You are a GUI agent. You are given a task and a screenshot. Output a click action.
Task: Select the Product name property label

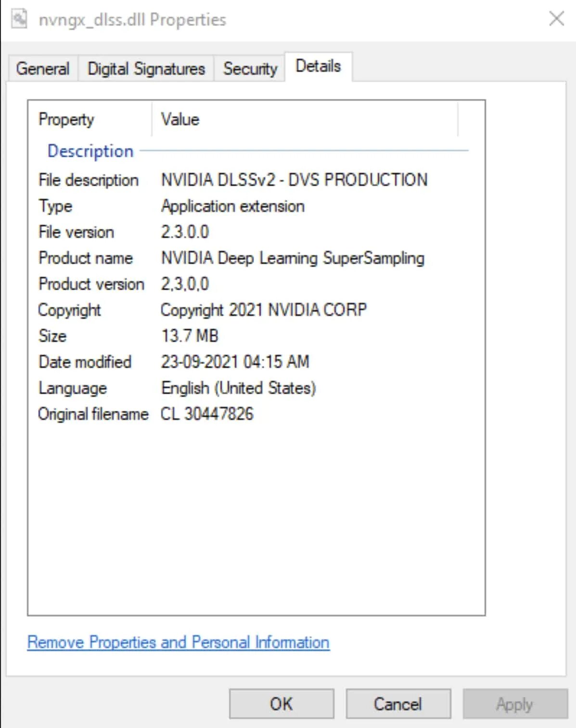tap(86, 258)
